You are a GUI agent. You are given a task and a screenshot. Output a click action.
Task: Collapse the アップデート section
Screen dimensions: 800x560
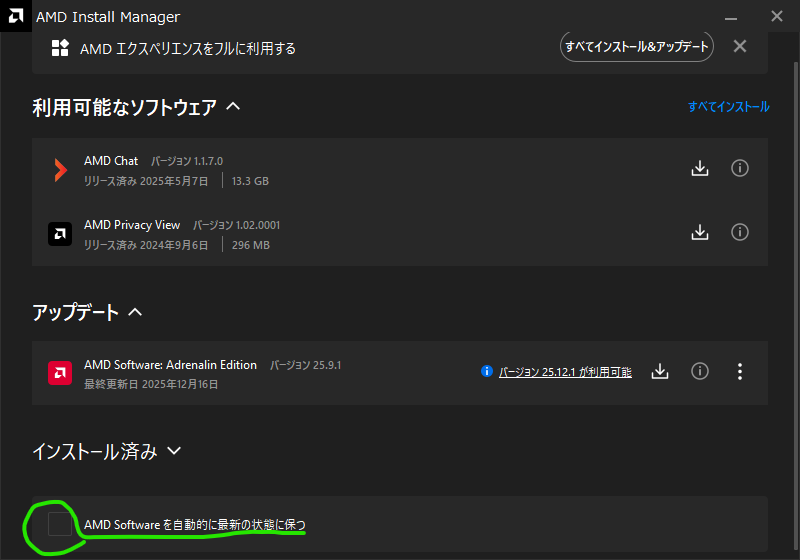[135, 312]
